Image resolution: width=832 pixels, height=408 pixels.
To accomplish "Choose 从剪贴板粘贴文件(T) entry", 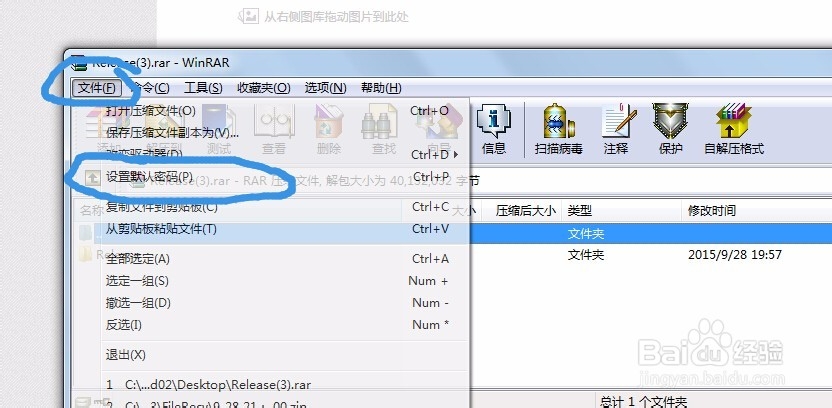I will pos(285,229).
